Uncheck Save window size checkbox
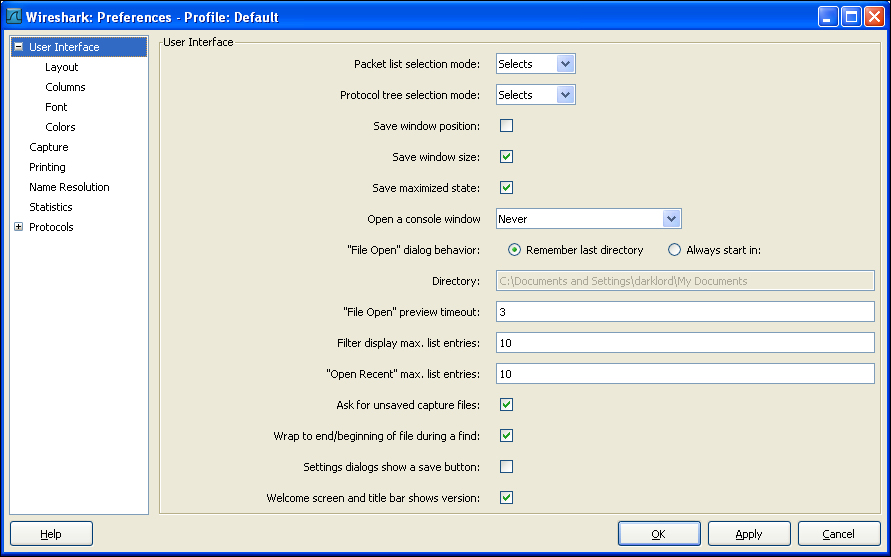 (x=506, y=157)
